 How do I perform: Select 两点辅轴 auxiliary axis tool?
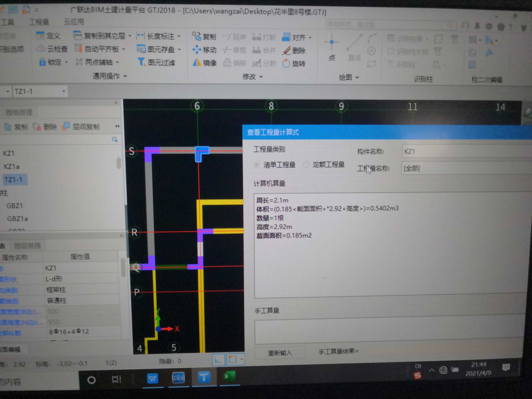point(94,62)
